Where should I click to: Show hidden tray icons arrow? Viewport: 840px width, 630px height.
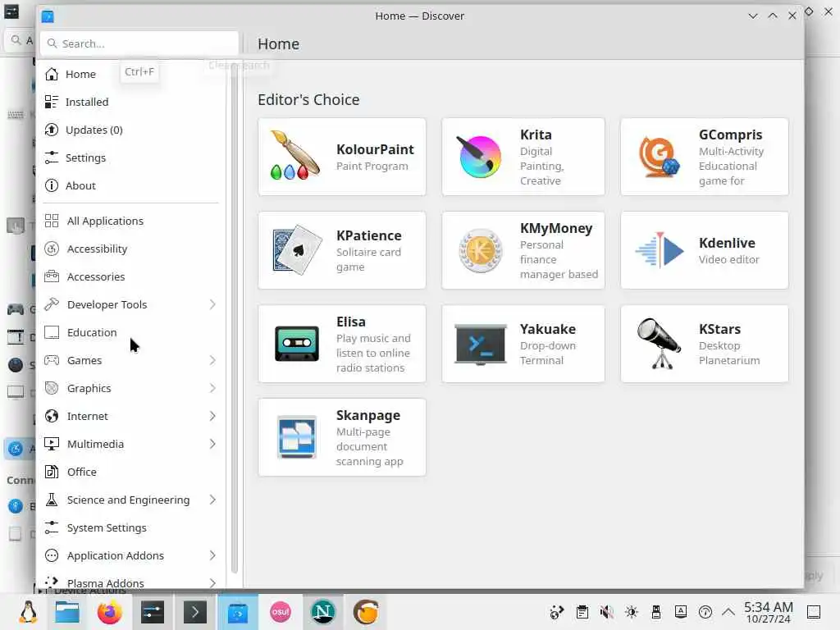pyautogui.click(x=728, y=612)
